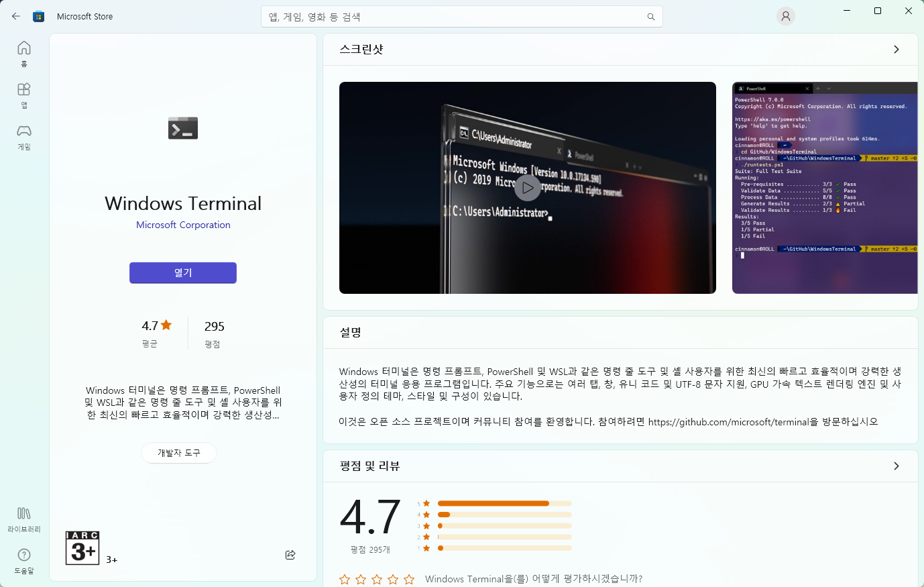
Task: Click the 295 ratings count
Action: pyautogui.click(x=215, y=326)
